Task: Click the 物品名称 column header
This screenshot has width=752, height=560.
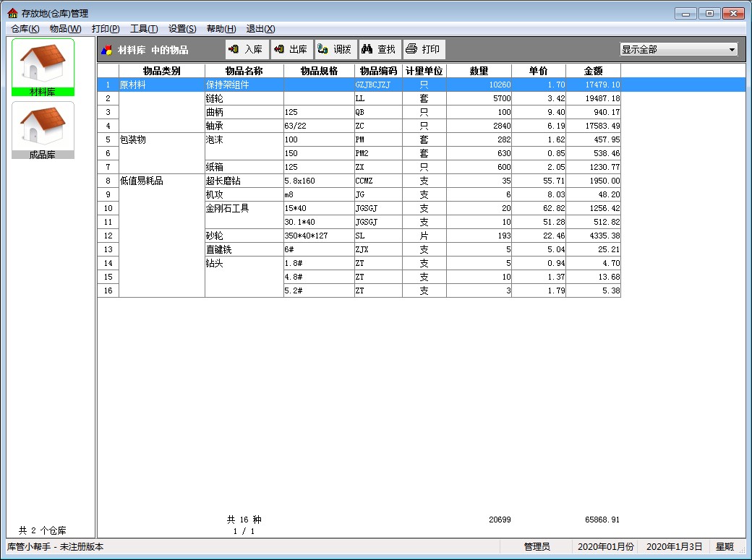Action: pyautogui.click(x=244, y=71)
